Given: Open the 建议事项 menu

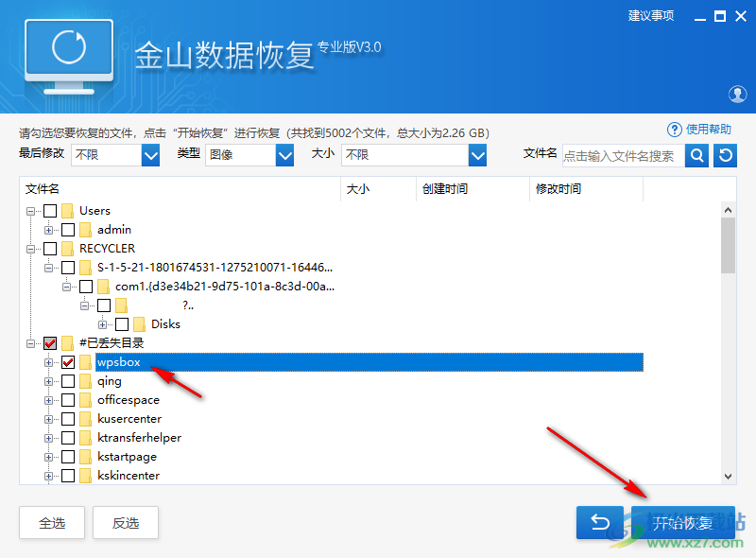Looking at the screenshot, I should pos(651,16).
